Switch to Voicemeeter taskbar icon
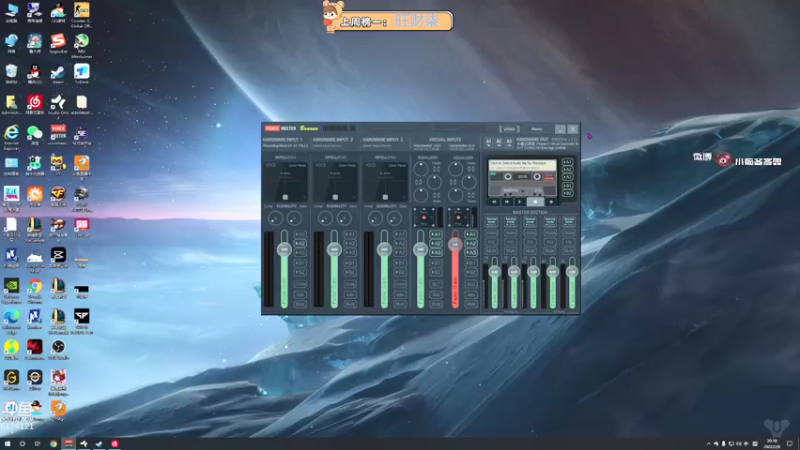Image resolution: width=800 pixels, height=450 pixels. (68, 444)
